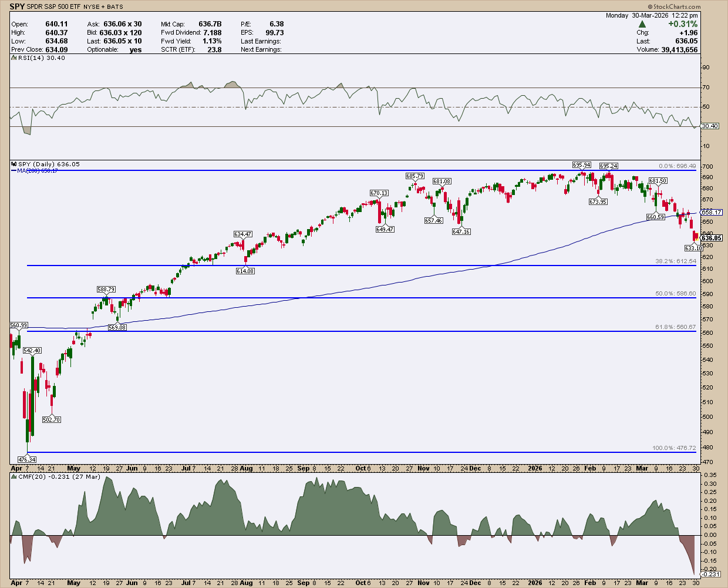Click the SCTR (ETF) value 23.8

pyautogui.click(x=214, y=50)
